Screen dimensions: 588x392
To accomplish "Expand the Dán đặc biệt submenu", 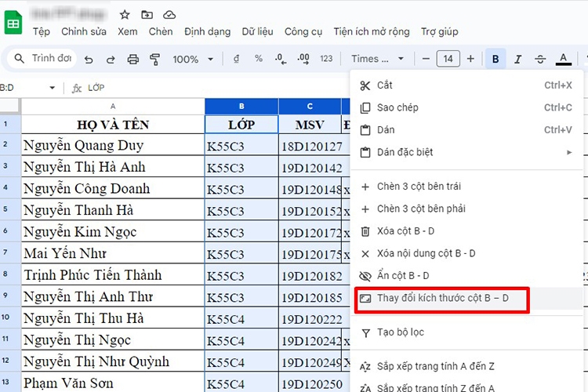I will click(x=466, y=152).
